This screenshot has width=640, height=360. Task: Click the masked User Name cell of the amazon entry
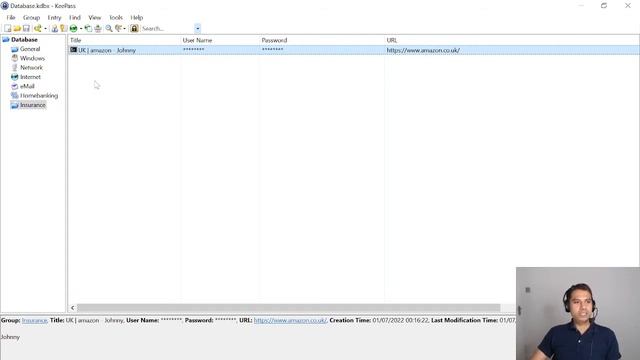[x=193, y=50]
